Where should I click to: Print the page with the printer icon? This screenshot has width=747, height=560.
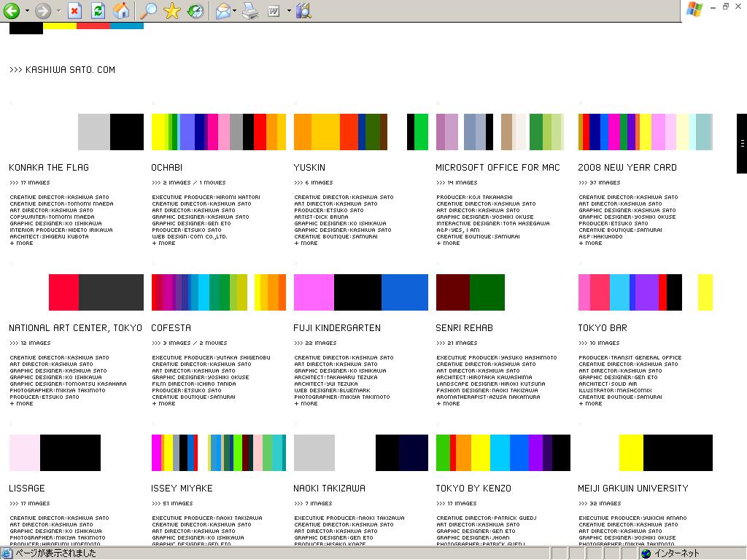[250, 10]
